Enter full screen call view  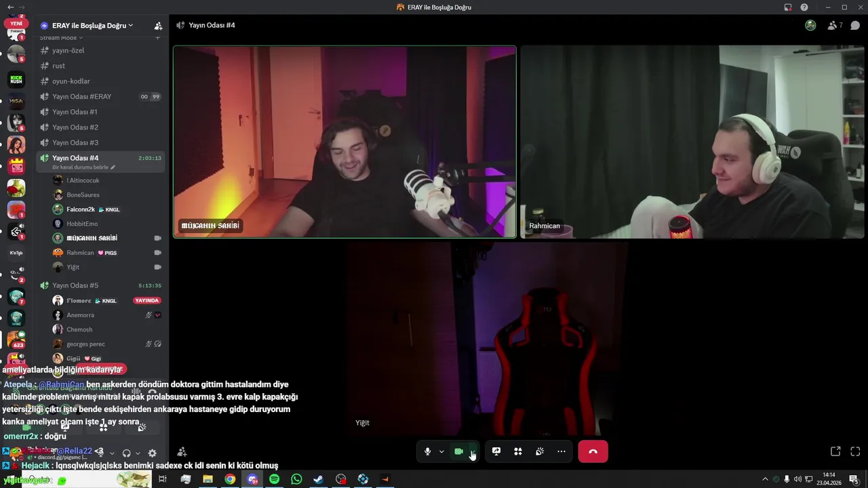[855, 451]
